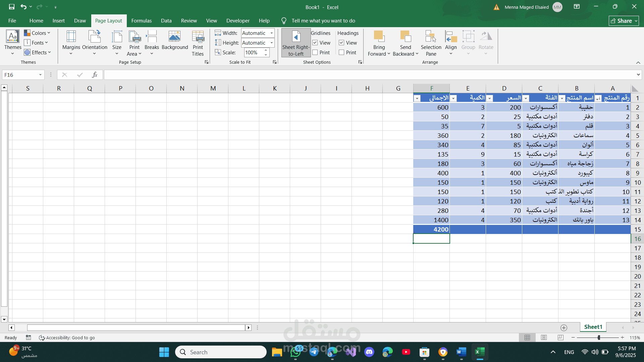The image size is (644, 362).
Task: Set a sheet Background image
Action: click(x=175, y=40)
